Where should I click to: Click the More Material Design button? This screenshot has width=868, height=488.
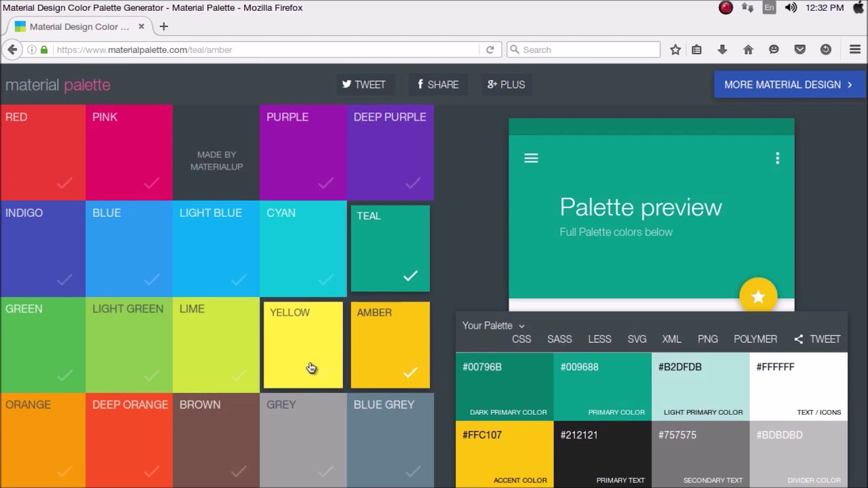(789, 85)
